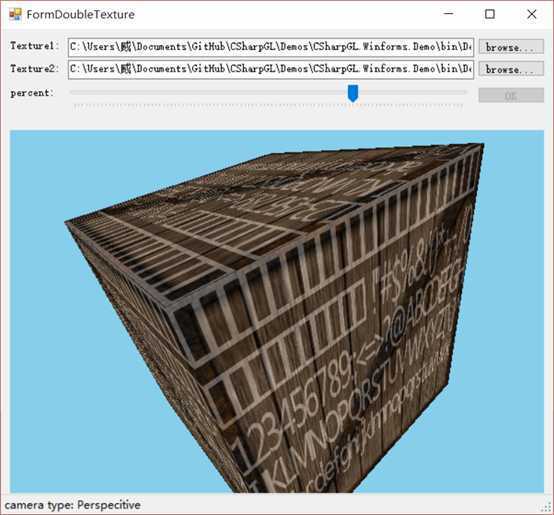The image size is (554, 515).
Task: Click the Texture2 label
Action: pyautogui.click(x=34, y=69)
